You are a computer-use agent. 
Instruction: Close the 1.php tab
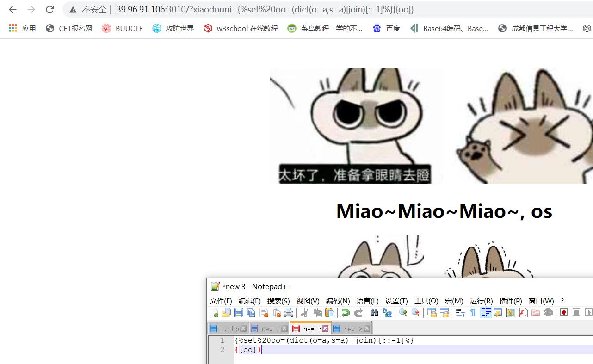pos(243,329)
